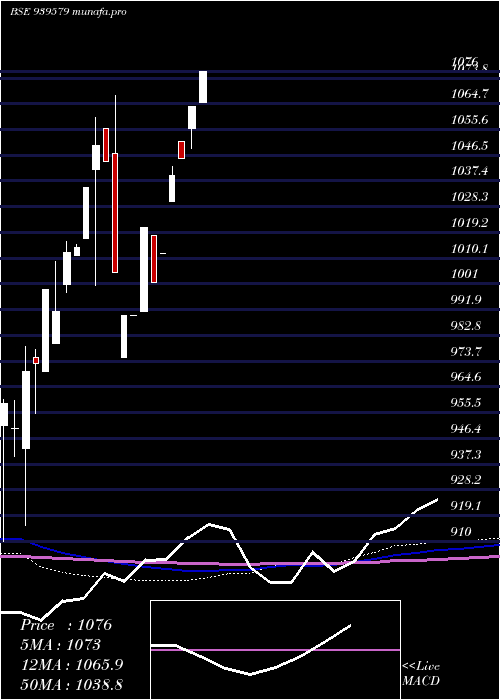
Task: Click the 1001 price axis label
Action: tap(464, 274)
